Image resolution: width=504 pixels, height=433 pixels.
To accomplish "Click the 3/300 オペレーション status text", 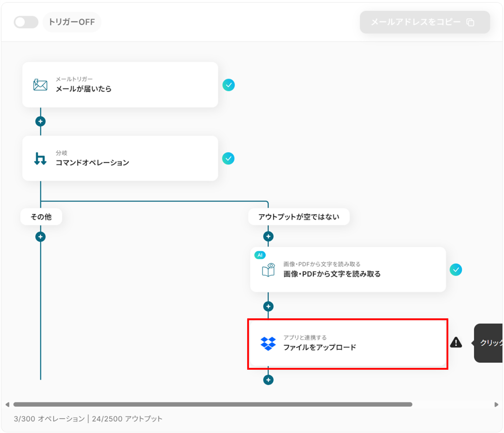I will coord(49,419).
